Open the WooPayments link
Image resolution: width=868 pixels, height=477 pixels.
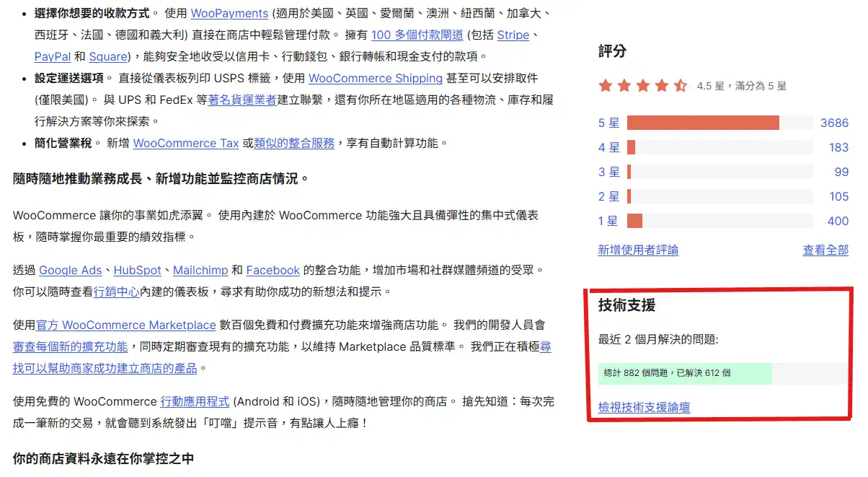coord(229,14)
